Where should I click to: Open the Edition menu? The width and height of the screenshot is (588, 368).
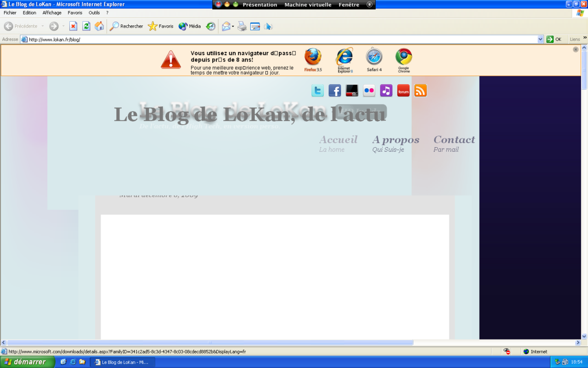(x=29, y=13)
